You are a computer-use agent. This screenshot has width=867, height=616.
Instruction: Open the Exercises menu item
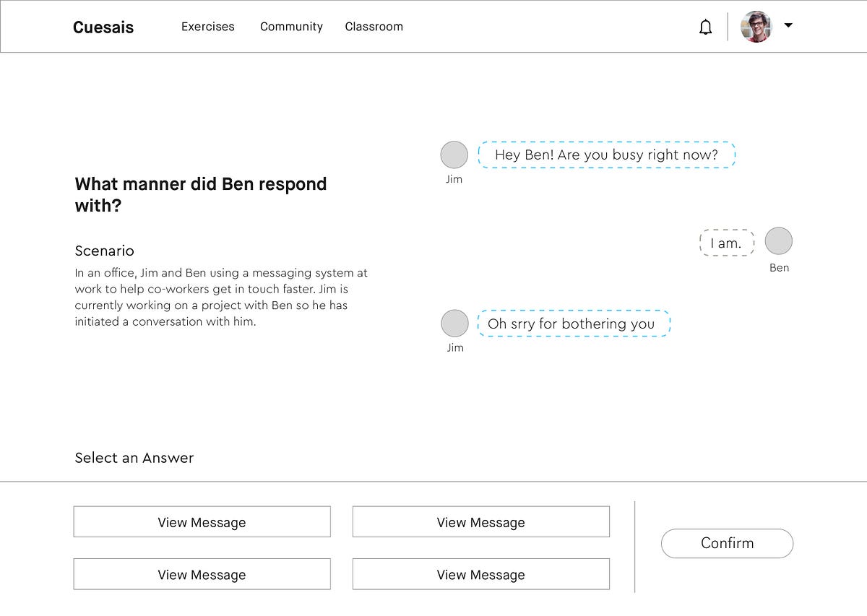coord(208,27)
